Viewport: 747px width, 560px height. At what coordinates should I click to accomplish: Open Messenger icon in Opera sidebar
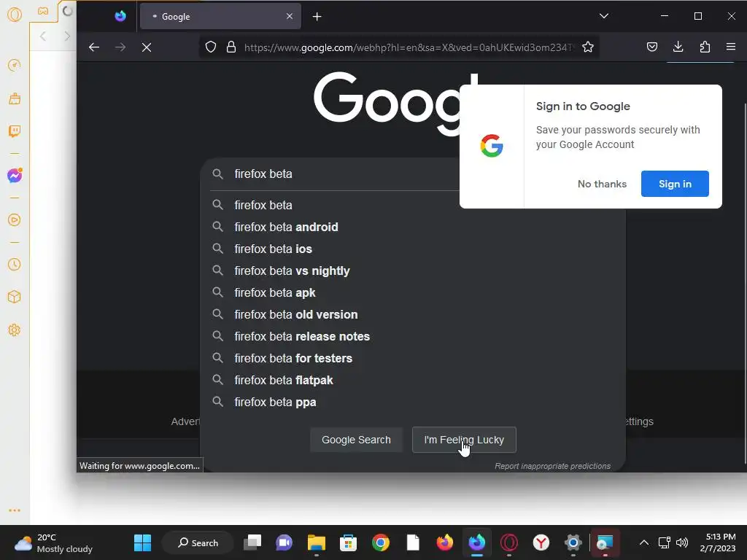pos(15,176)
